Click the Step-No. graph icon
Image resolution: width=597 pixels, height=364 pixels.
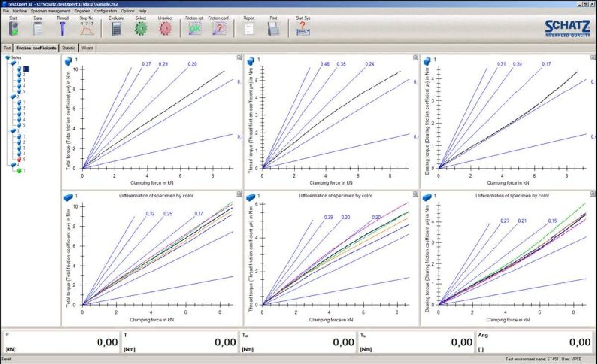(x=87, y=29)
